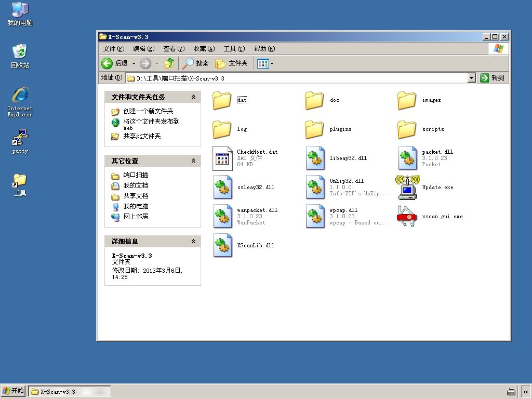Select the ssleay32.dll file icon

(223, 187)
